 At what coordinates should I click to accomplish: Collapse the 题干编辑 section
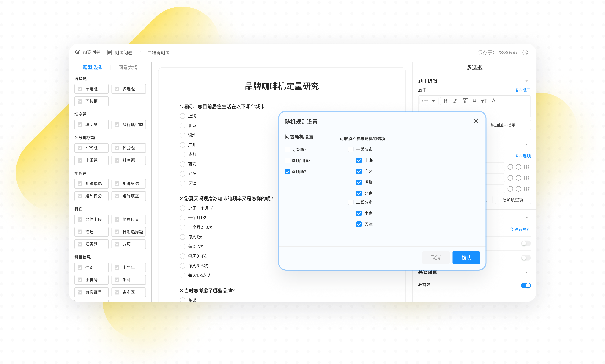(x=526, y=81)
